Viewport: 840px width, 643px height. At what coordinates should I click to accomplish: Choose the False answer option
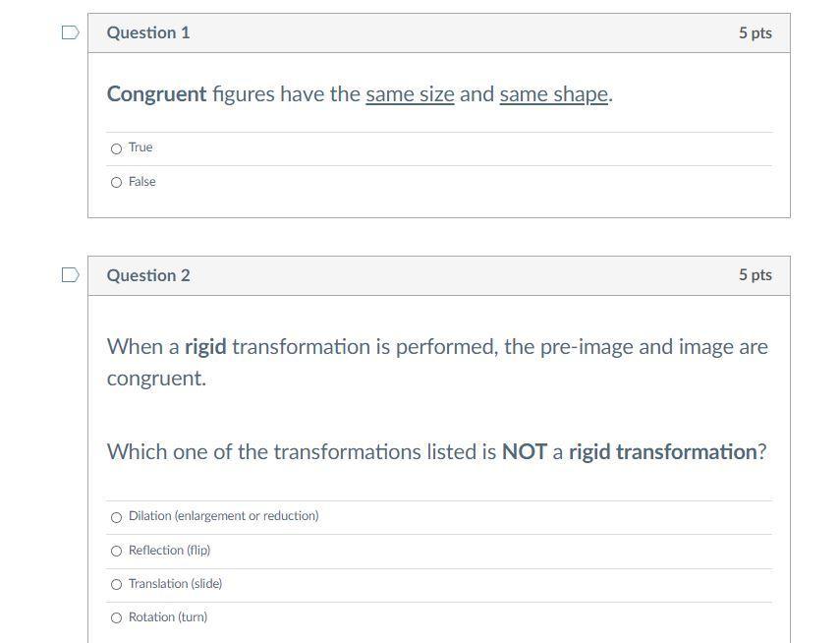click(117, 182)
